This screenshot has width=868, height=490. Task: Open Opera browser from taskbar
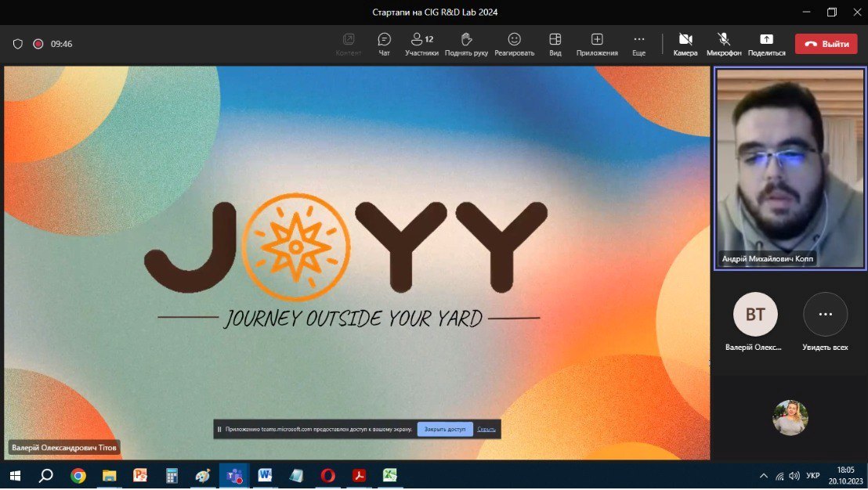[x=327, y=476]
